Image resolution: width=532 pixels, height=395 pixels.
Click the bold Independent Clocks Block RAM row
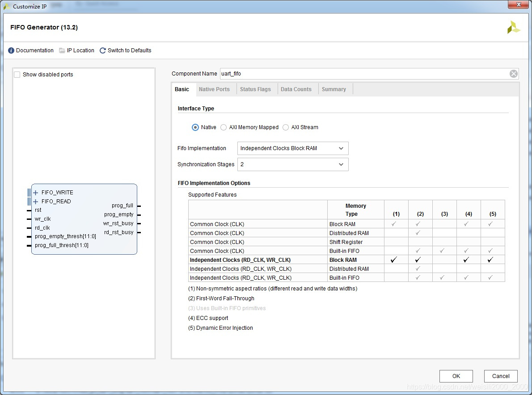[346, 260]
